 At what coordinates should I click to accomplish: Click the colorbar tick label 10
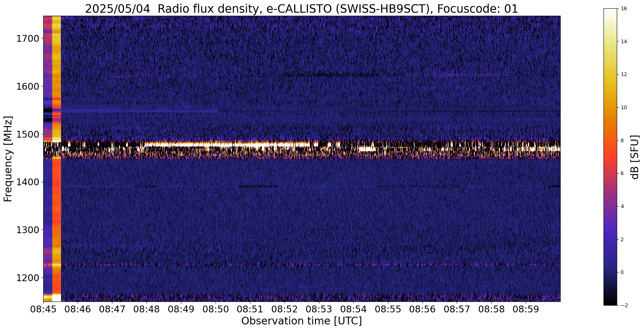[x=624, y=108]
